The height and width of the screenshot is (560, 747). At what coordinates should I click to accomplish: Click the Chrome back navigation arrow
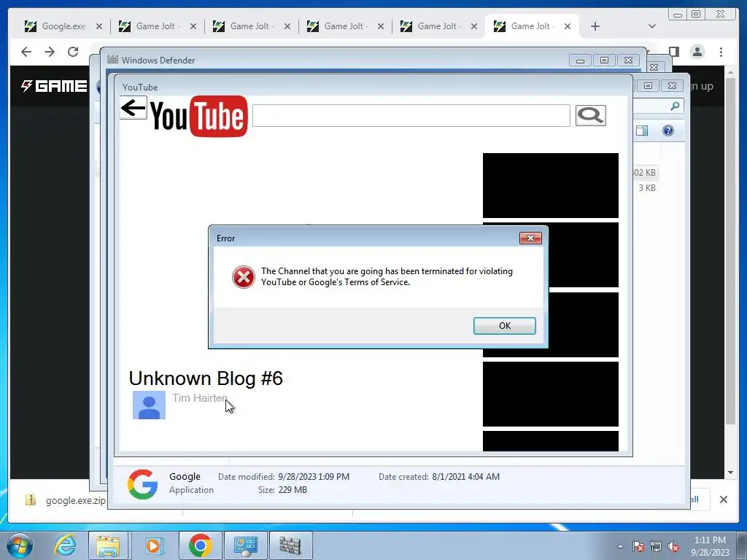(x=26, y=52)
